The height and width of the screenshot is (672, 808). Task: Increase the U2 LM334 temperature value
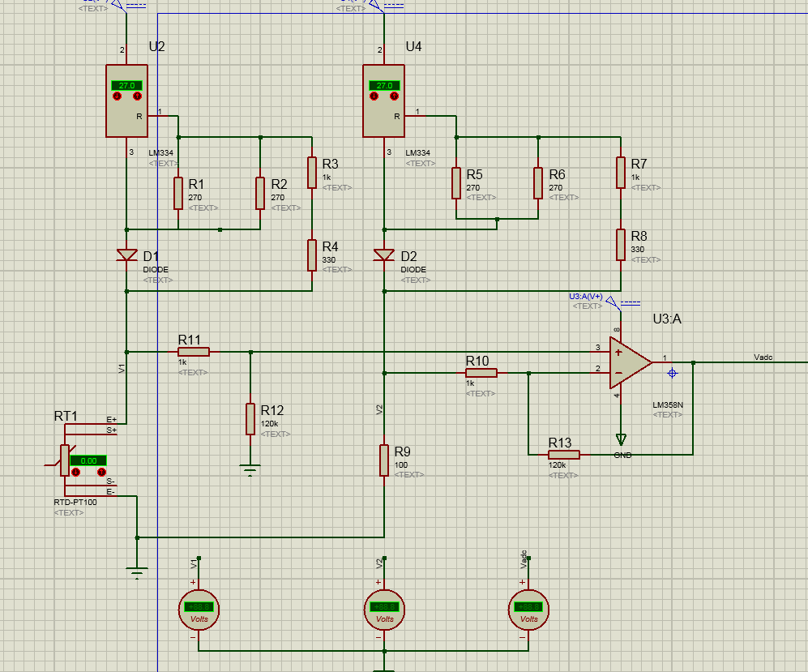[137, 96]
